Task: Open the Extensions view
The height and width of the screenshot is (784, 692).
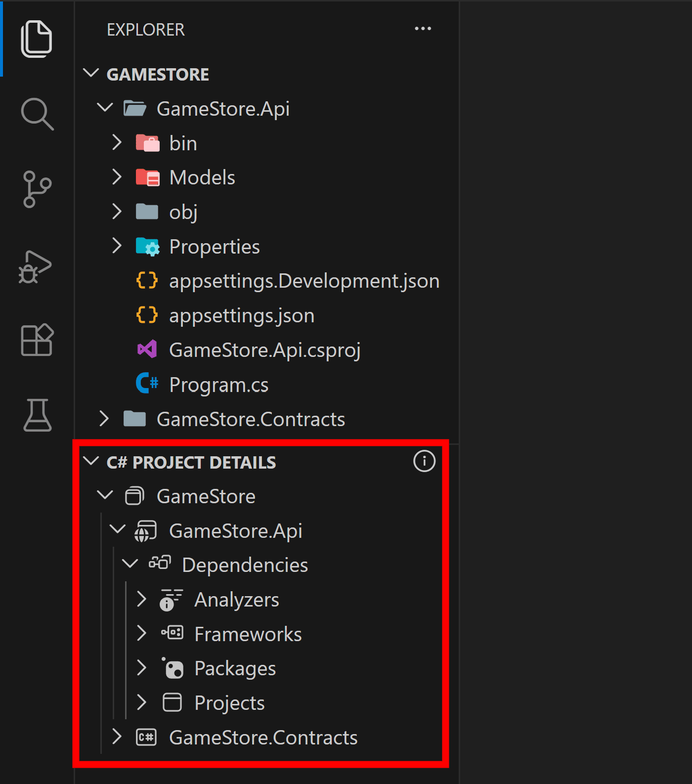Action: click(x=37, y=340)
